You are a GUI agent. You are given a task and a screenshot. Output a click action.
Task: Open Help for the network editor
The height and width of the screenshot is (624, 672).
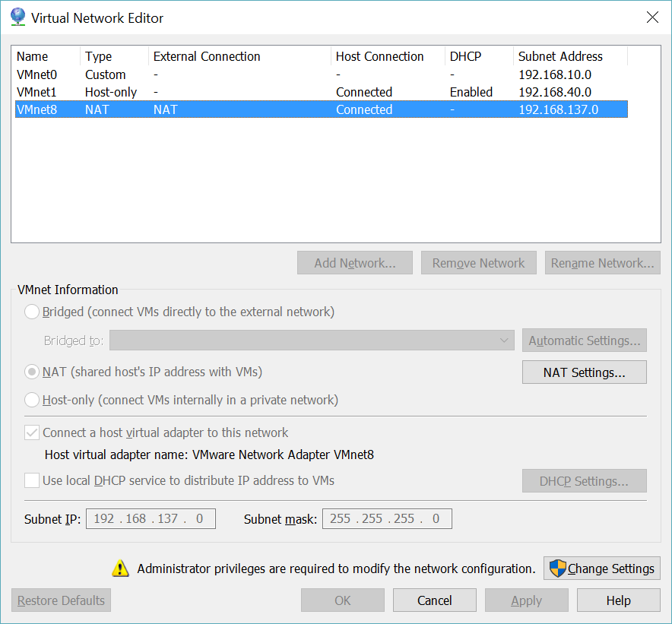[x=619, y=600]
